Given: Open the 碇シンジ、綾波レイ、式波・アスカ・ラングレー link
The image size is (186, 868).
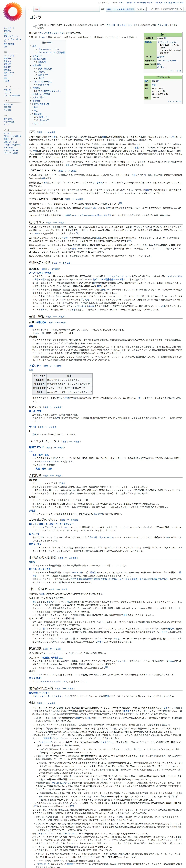Looking at the screenshot, I should click(51, 524).
